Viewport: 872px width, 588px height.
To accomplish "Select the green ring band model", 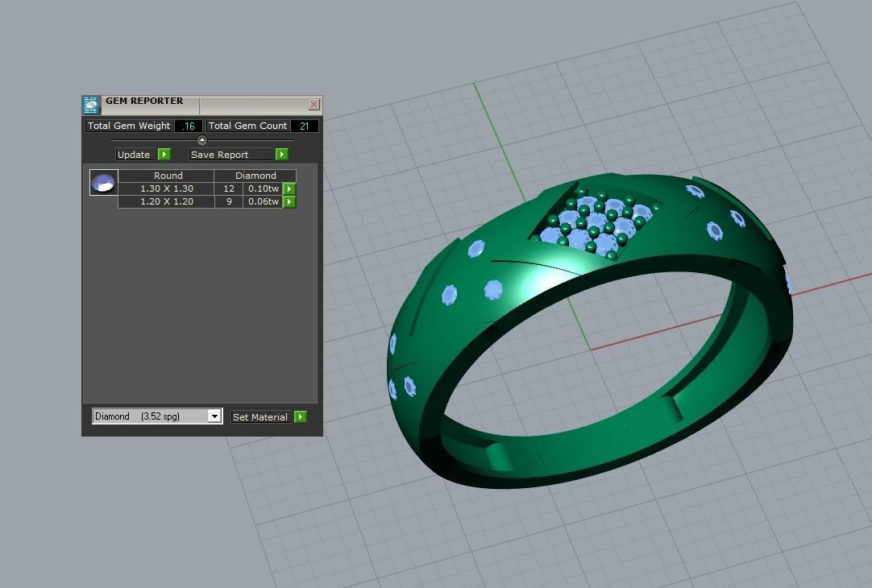I will pos(589,330).
